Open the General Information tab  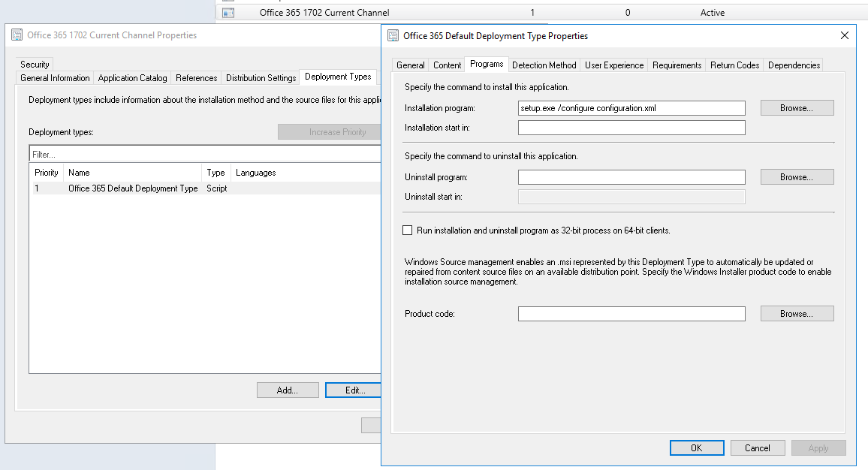(x=55, y=78)
